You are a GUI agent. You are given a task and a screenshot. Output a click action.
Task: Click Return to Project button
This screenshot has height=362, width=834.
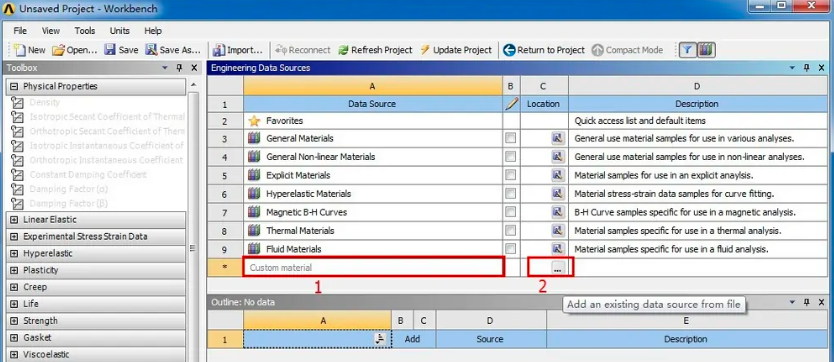pyautogui.click(x=544, y=50)
